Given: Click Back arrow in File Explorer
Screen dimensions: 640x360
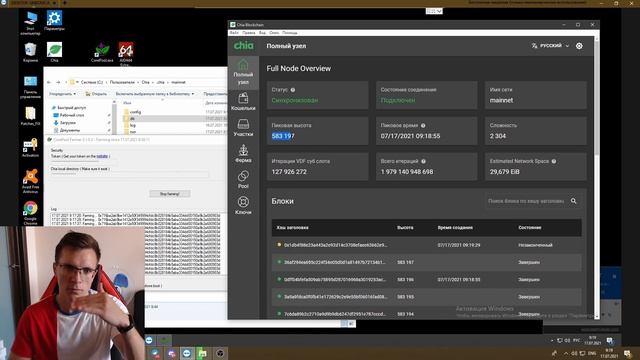Looking at the screenshot, I should tap(49, 82).
